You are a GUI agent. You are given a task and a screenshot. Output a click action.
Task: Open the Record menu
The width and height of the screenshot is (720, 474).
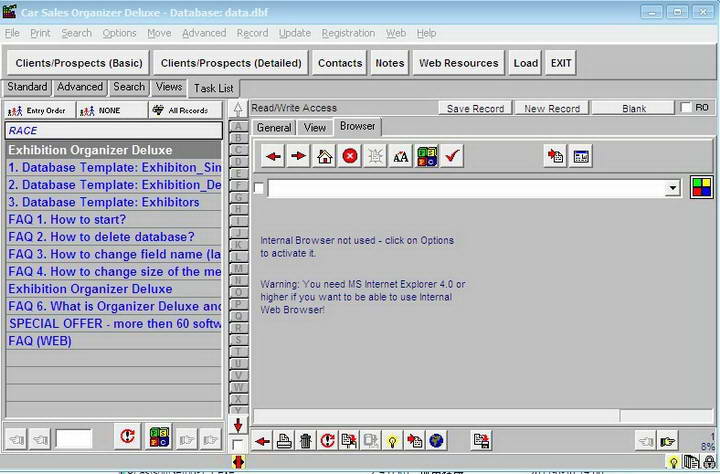252,33
